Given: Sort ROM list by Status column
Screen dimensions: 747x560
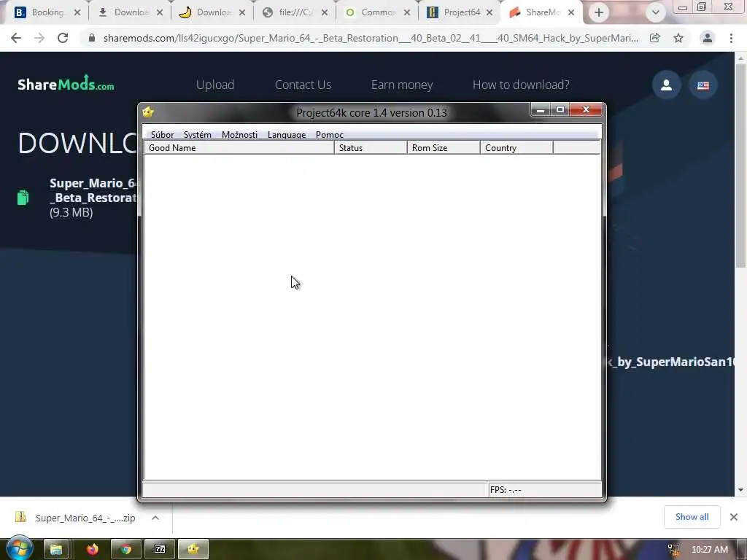Looking at the screenshot, I should [x=371, y=147].
